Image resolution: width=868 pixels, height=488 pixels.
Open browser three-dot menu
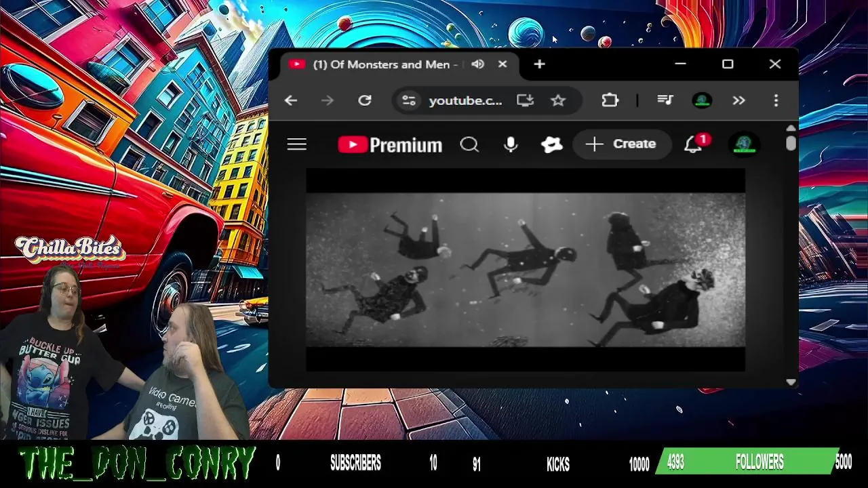coord(776,100)
